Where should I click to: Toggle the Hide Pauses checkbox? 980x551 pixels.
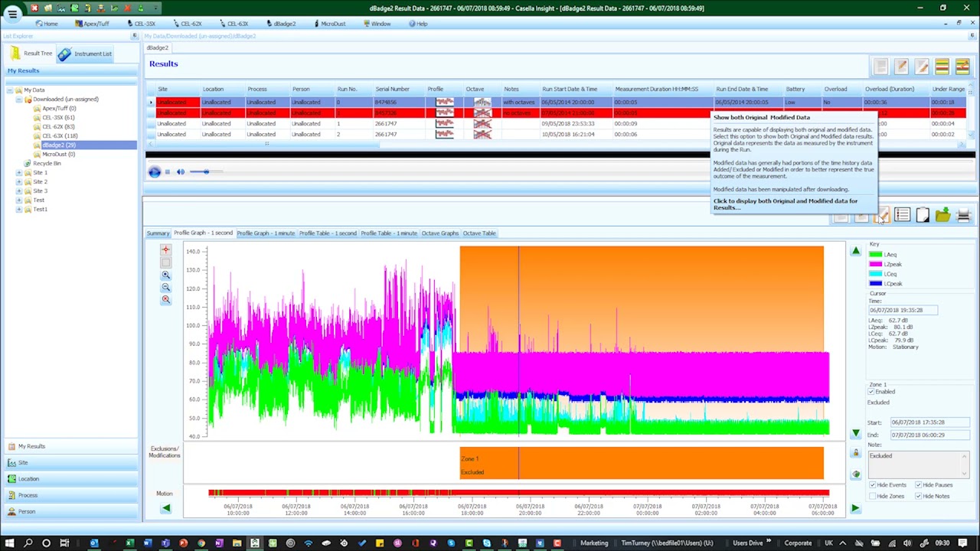918,485
